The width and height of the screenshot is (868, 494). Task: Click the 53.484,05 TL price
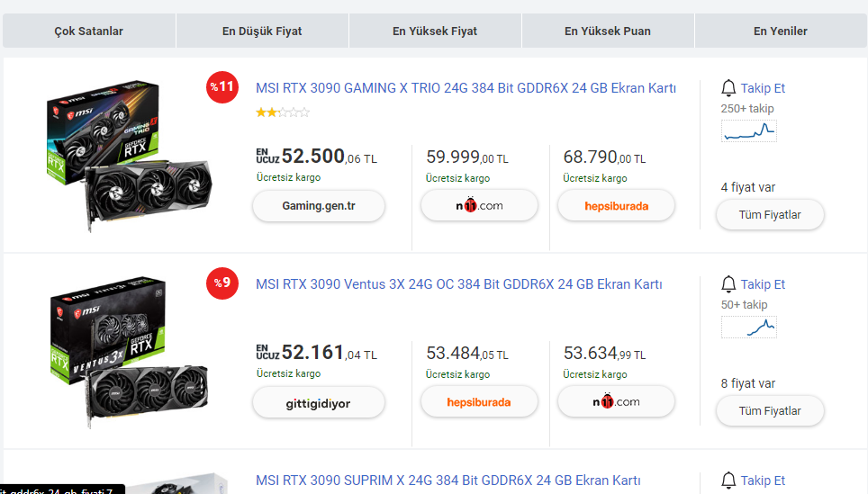pos(467,353)
